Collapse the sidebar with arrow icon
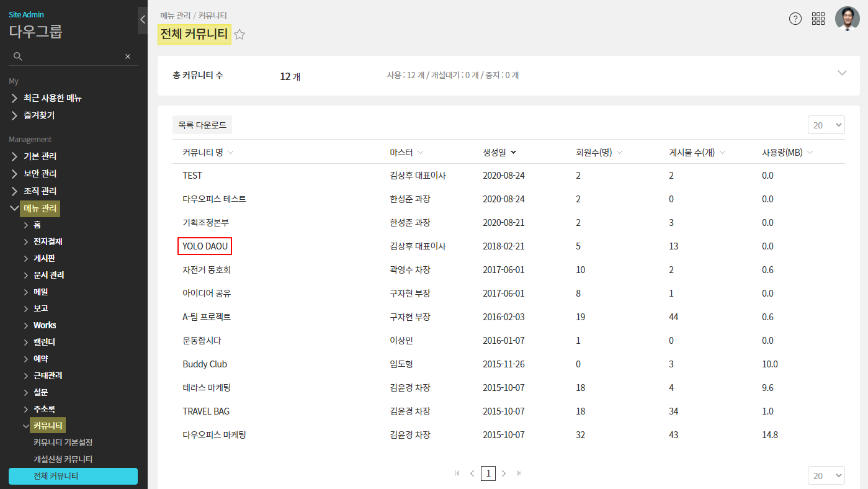Viewport: 868px width, 489px height. (x=142, y=20)
